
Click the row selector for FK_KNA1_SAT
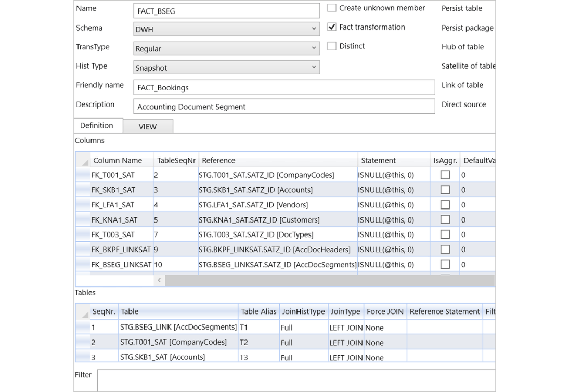coord(82,219)
